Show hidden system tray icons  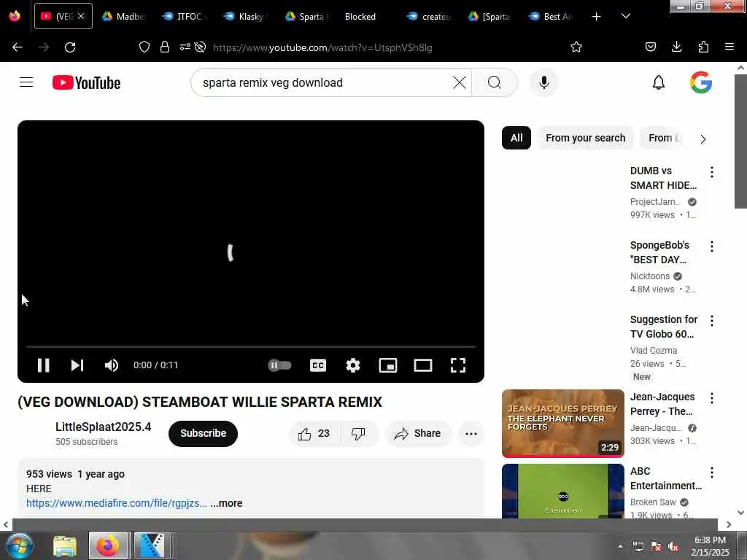[x=620, y=546]
